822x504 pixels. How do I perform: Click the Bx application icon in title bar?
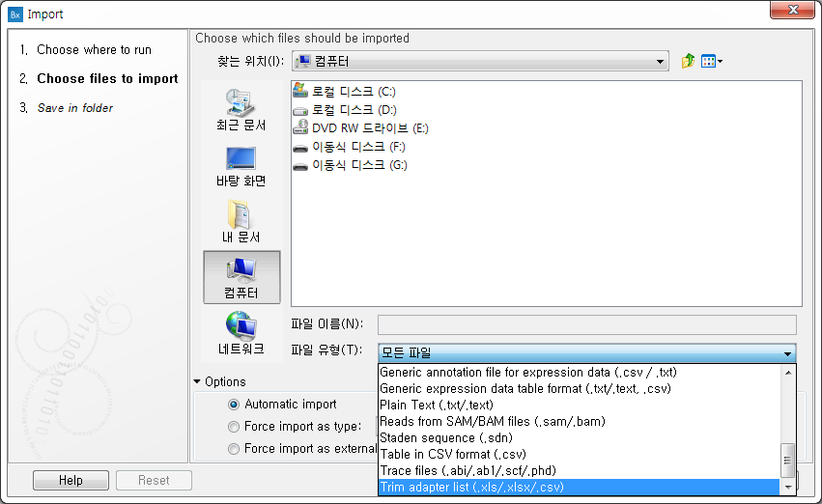[15, 14]
